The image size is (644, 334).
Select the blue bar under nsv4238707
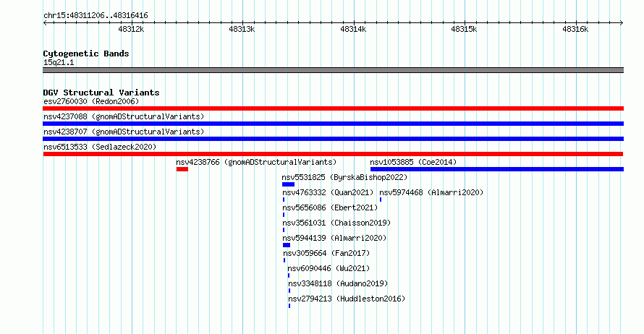click(333, 139)
